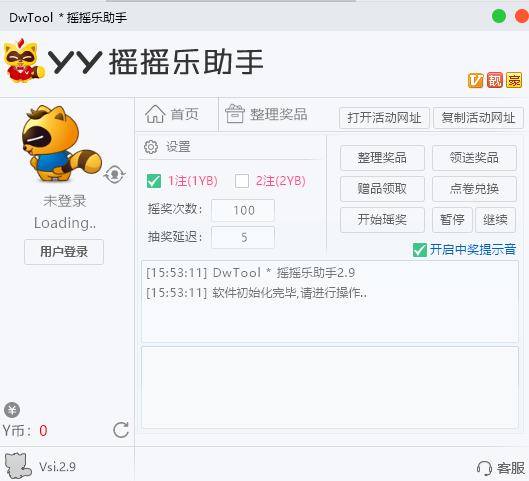
Task: Click the yen coin icon
Action: [x=12, y=410]
